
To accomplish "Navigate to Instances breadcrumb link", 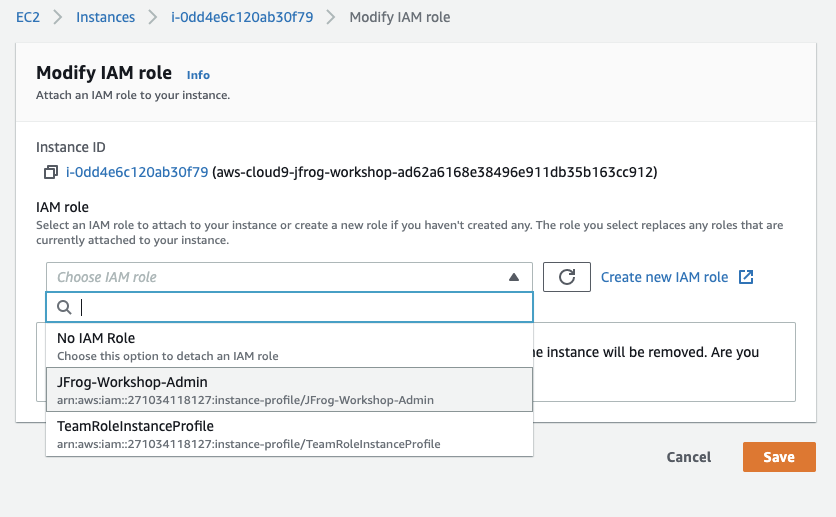I will [x=106, y=18].
